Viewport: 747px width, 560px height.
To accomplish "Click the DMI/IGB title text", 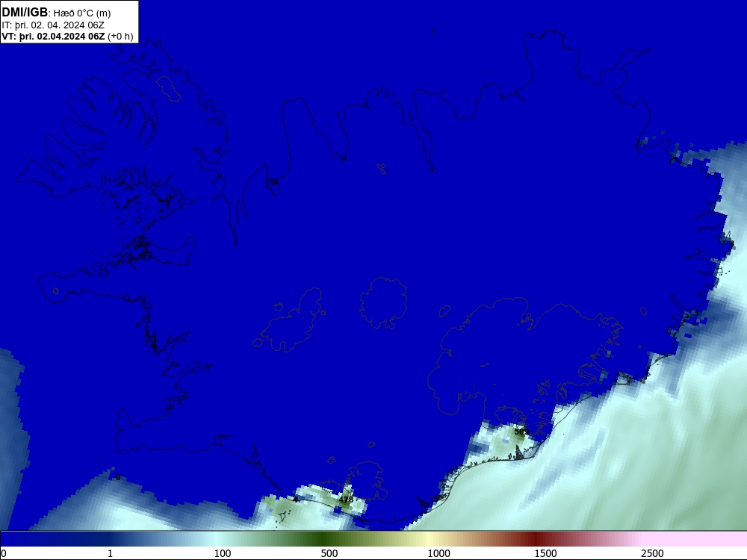I will click(25, 13).
